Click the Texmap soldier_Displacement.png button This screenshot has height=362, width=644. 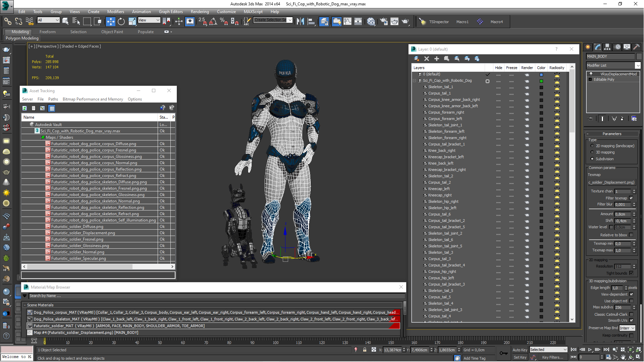click(x=611, y=182)
